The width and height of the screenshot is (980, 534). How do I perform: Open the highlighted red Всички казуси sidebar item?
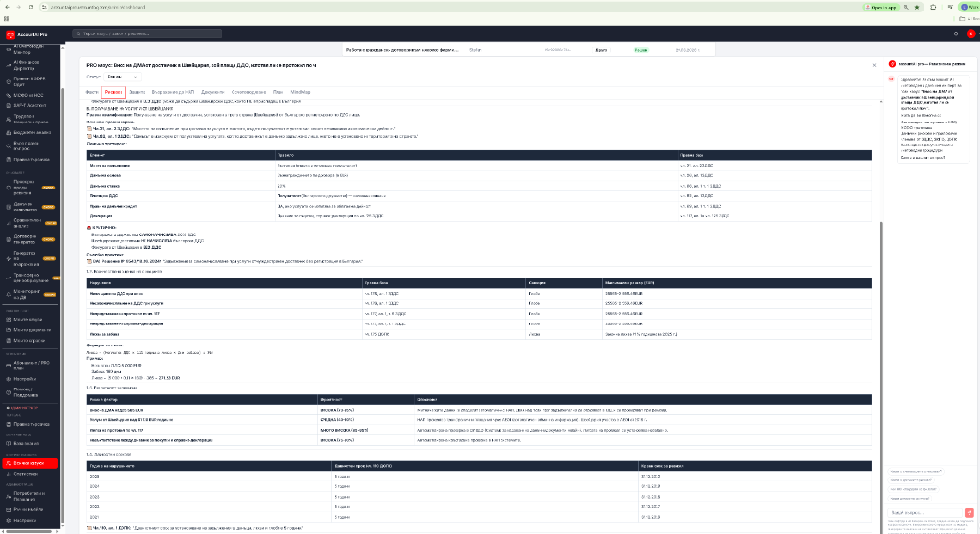tap(31, 463)
